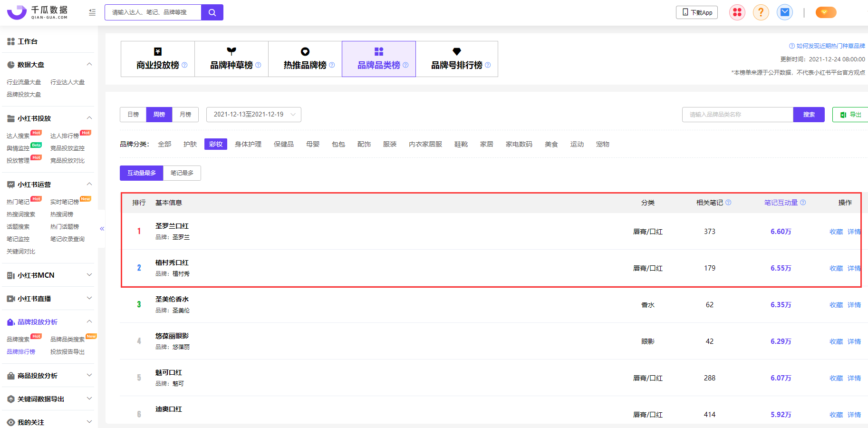Focus the 请输入品牌品类名称 input field
868x428 pixels.
coord(738,115)
